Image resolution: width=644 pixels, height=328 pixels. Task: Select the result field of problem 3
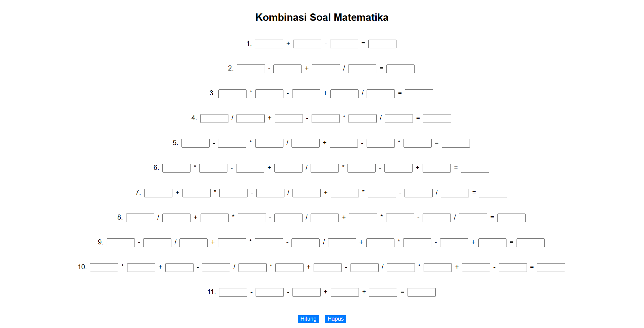tap(419, 94)
